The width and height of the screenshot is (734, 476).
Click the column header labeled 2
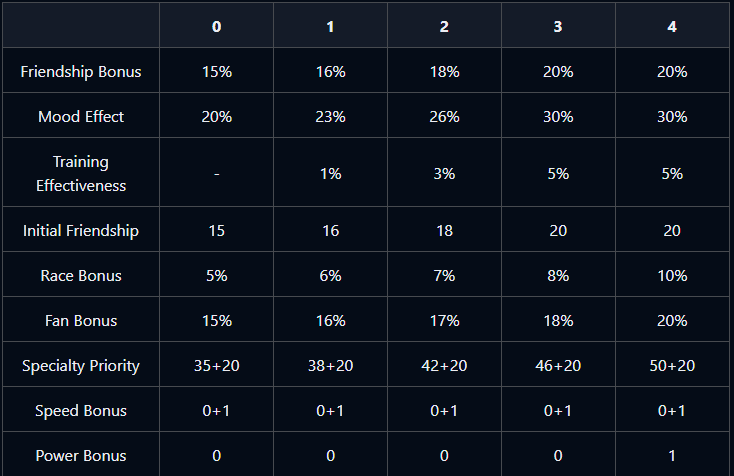coord(444,27)
